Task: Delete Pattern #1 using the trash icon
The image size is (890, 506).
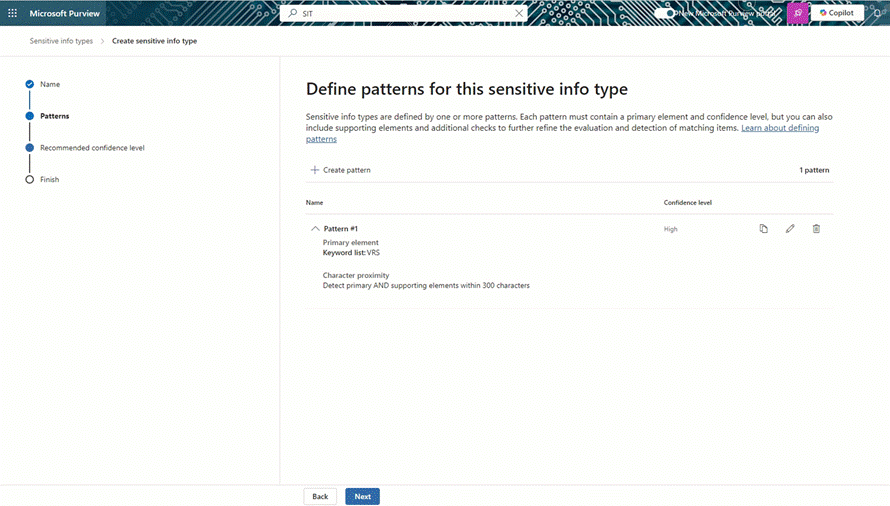Action: coord(816,229)
